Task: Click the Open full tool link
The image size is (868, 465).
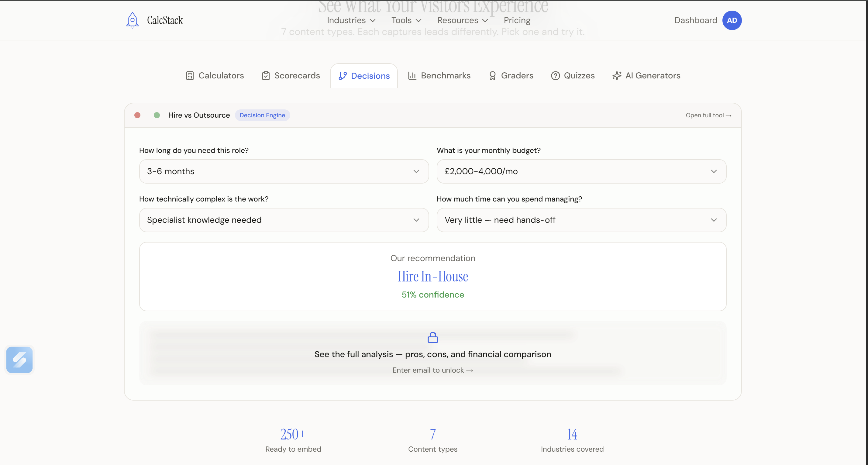Action: point(708,115)
